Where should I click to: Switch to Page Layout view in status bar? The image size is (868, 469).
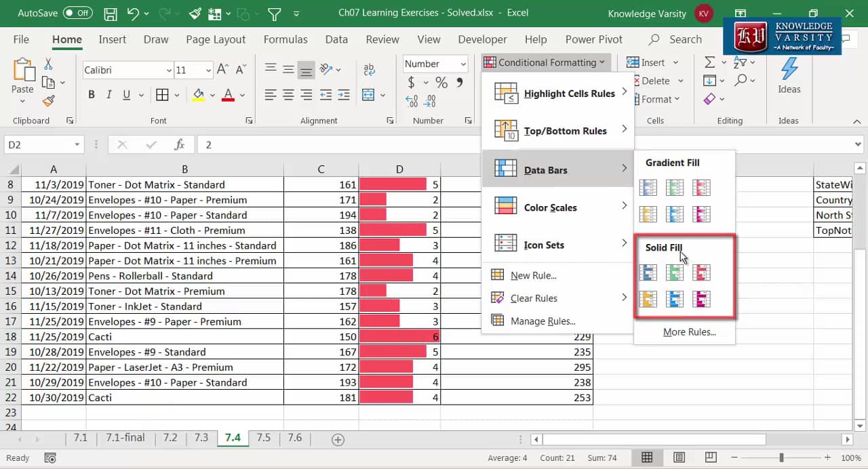pyautogui.click(x=679, y=457)
